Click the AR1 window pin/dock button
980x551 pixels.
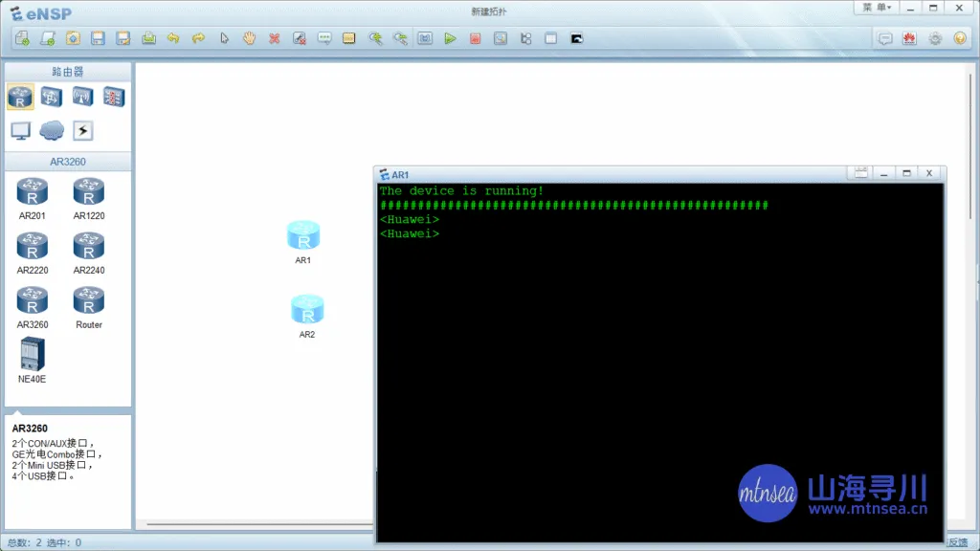coord(860,173)
